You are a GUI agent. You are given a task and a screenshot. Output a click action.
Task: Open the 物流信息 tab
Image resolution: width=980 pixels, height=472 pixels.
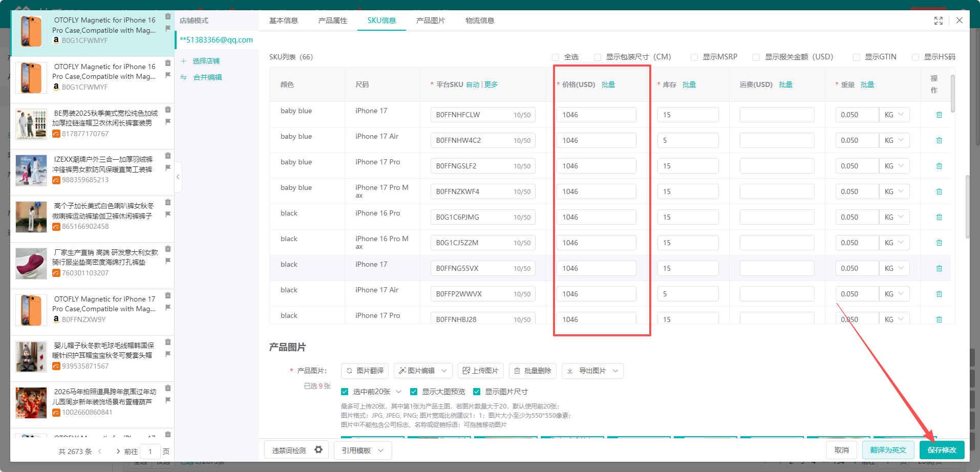479,20
